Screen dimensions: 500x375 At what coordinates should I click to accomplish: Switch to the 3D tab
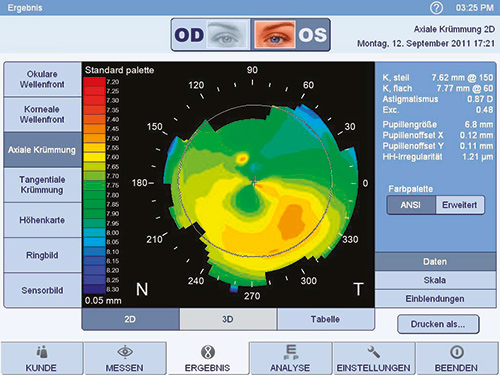coord(228,319)
